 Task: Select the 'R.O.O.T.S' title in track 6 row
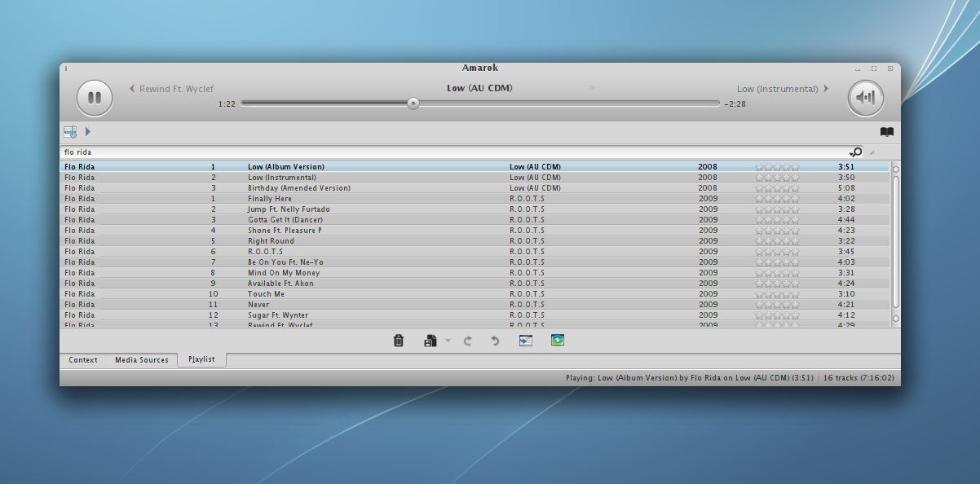click(x=266, y=252)
